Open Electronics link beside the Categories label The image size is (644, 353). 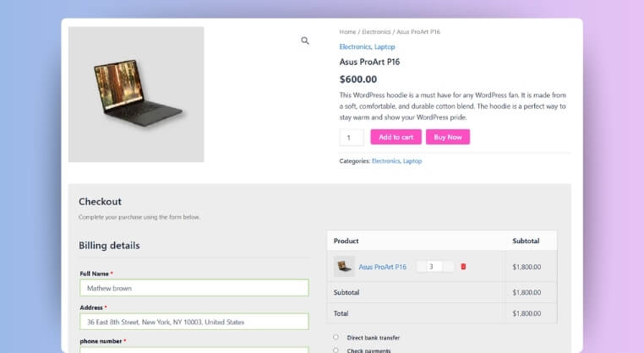[x=385, y=161]
